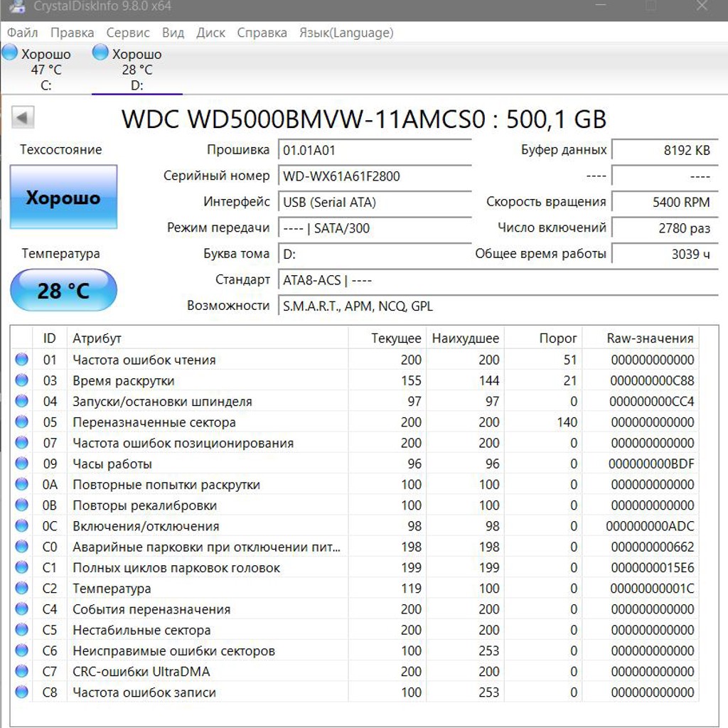728x728 pixels.
Task: Click status orb of Частота ошибок чтения row
Action: [x=22, y=359]
